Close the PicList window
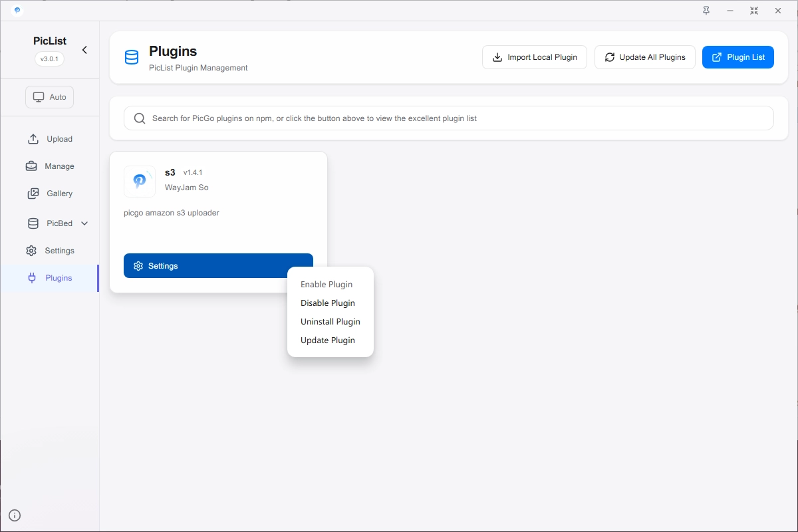The height and width of the screenshot is (532, 798). [778, 11]
